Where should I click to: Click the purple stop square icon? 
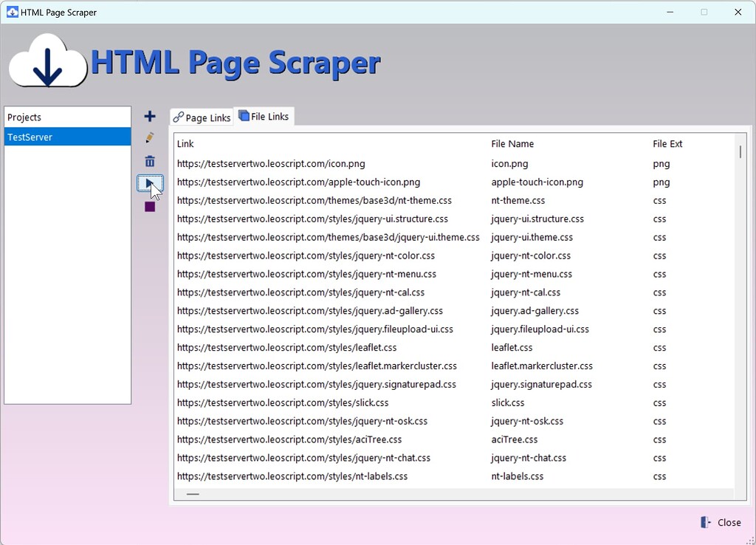(149, 206)
